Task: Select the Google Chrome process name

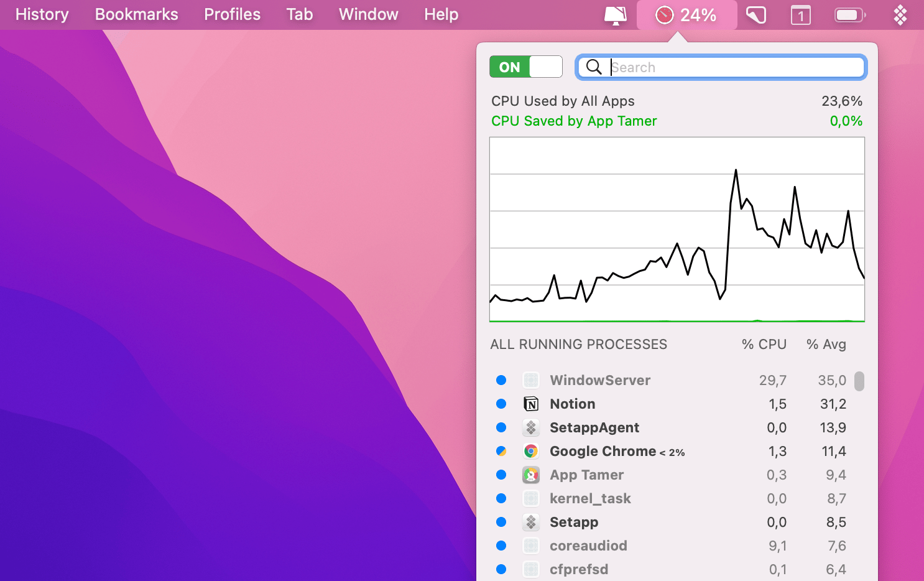Action: click(603, 451)
